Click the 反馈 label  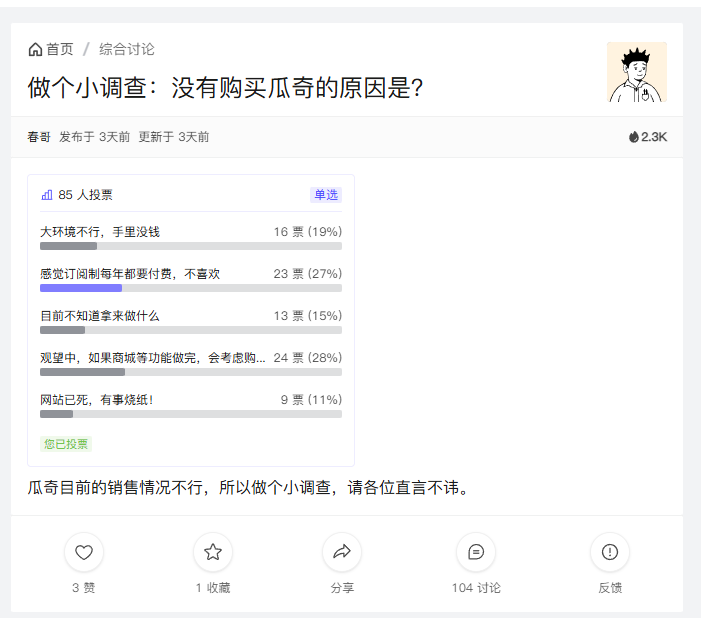610,588
